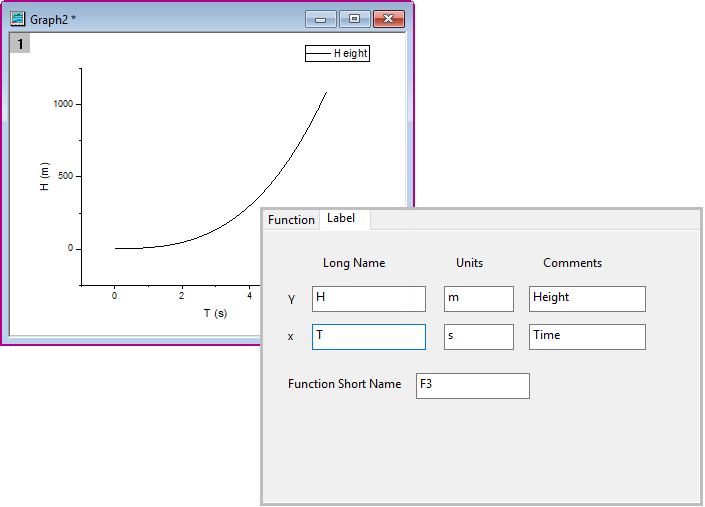Click the X Long Name field containing T
Viewport: 705px width, 507px height.
click(369, 337)
